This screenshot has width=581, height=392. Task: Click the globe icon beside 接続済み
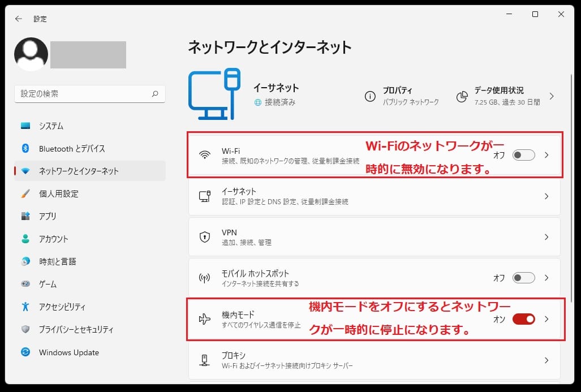(258, 102)
